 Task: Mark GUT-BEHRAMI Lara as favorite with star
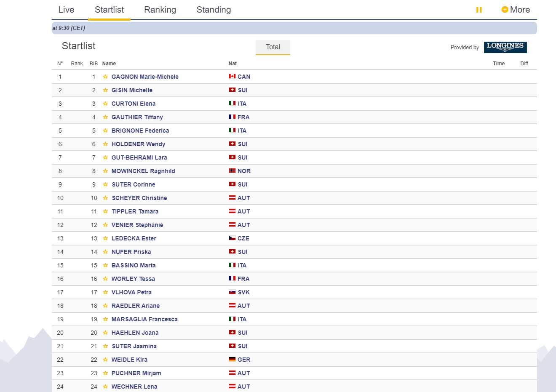(105, 157)
